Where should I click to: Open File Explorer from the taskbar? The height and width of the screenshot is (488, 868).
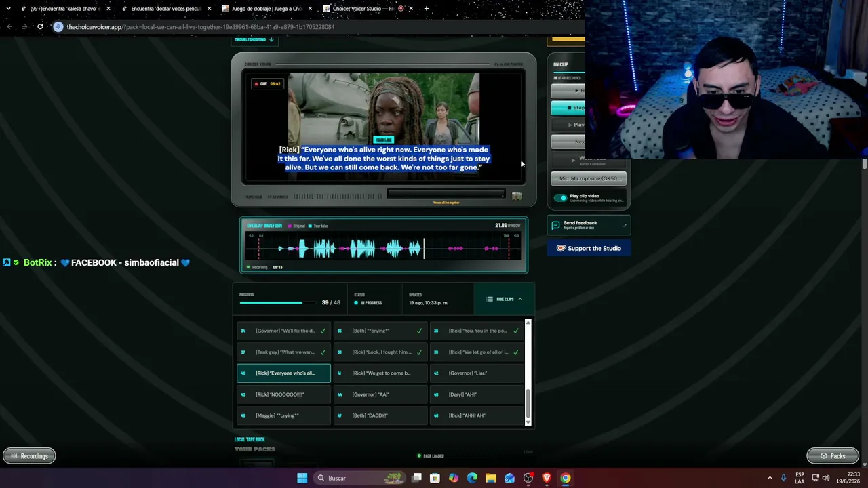pos(491,478)
